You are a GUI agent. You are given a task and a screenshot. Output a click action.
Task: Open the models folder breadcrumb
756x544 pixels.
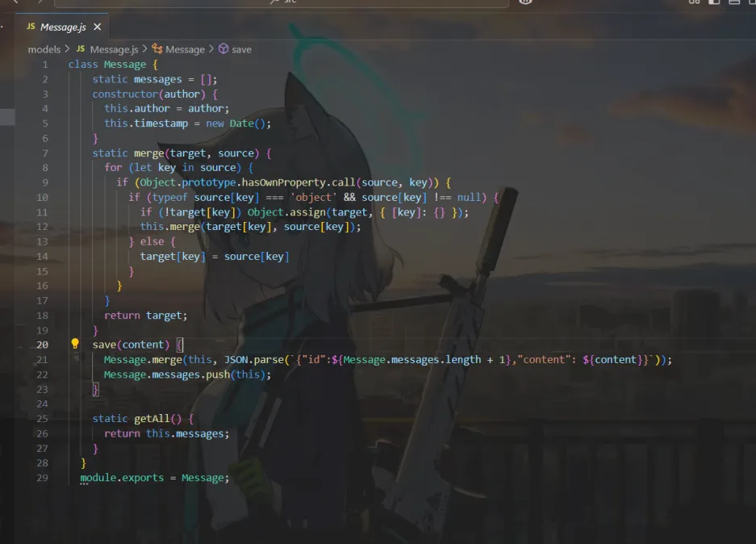tap(44, 50)
